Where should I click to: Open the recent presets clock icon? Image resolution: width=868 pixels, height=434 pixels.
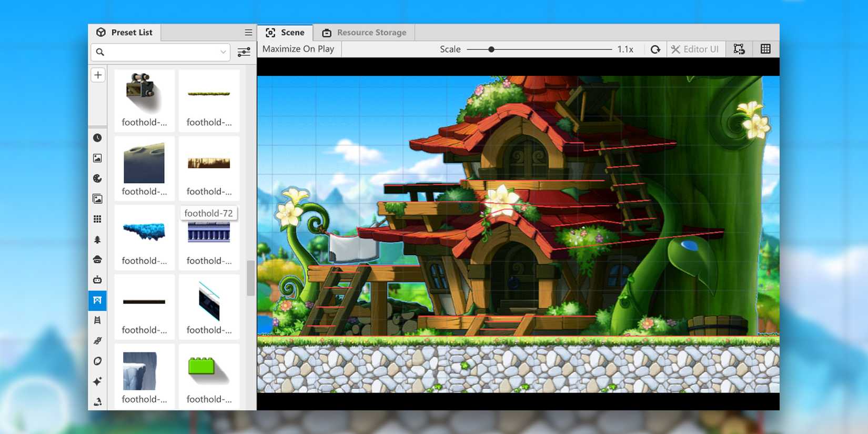point(97,138)
